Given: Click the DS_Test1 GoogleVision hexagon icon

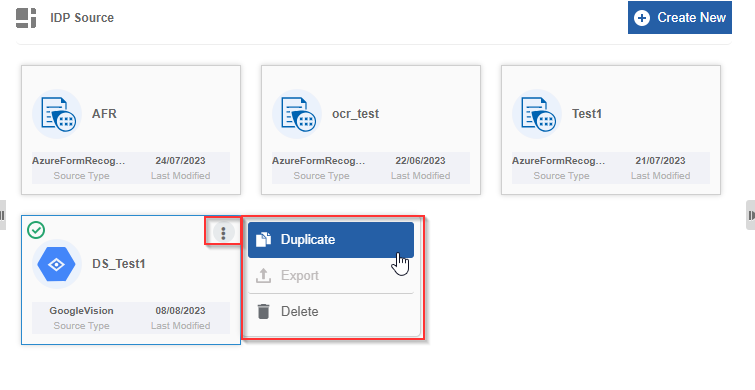Looking at the screenshot, I should pyautogui.click(x=57, y=264).
